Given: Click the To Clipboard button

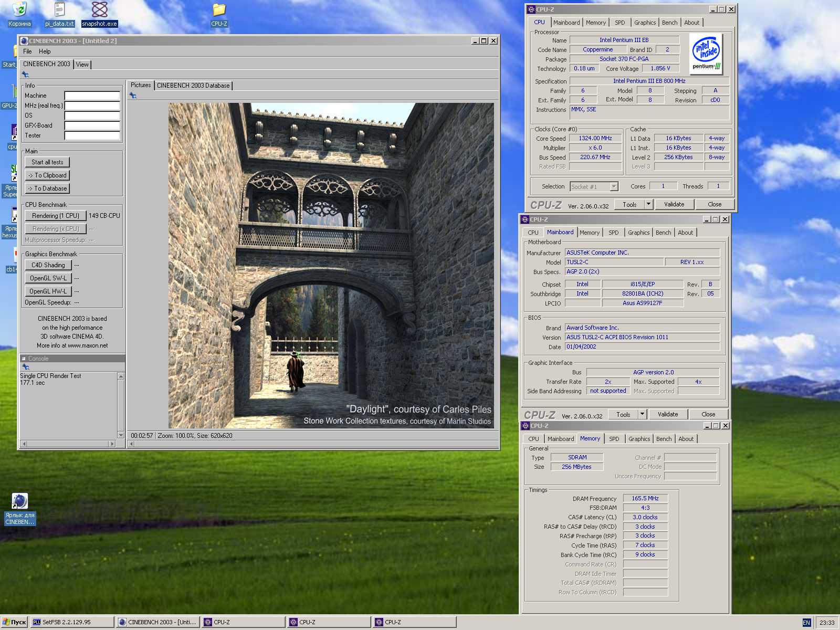Looking at the screenshot, I should coord(47,175).
